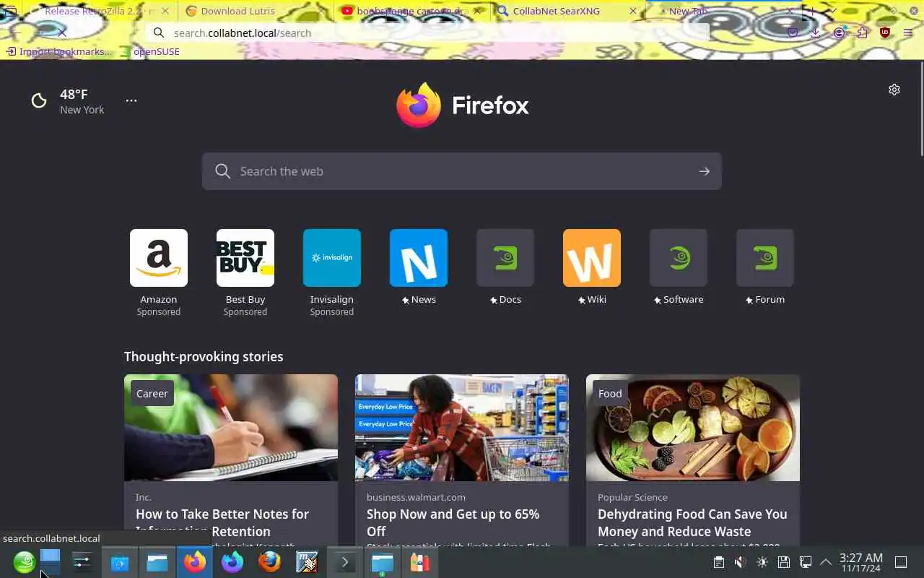Open the virtual desktop pager in taskbar
Viewport: 924px width, 578px height.
[50, 562]
